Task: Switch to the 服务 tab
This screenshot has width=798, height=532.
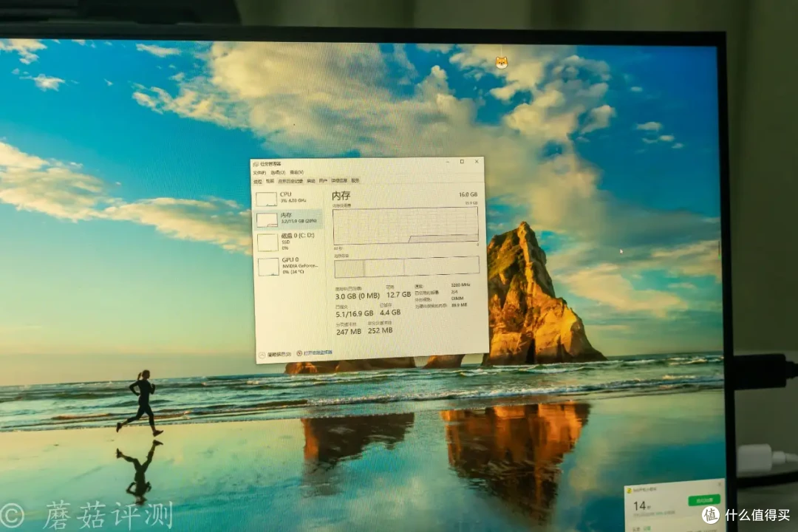Action: point(355,181)
